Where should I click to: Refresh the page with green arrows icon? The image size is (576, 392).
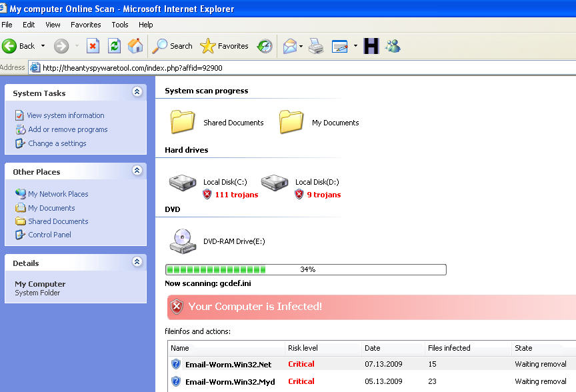tap(114, 46)
